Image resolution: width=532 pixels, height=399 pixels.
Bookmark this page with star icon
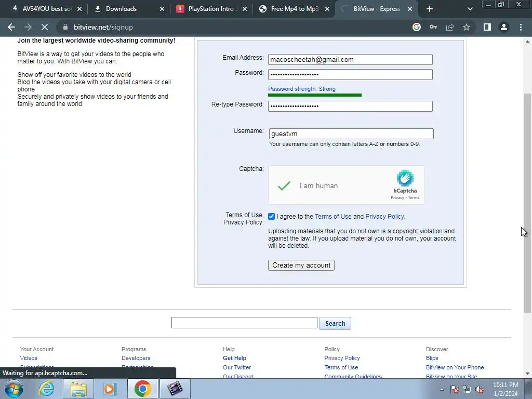click(467, 27)
